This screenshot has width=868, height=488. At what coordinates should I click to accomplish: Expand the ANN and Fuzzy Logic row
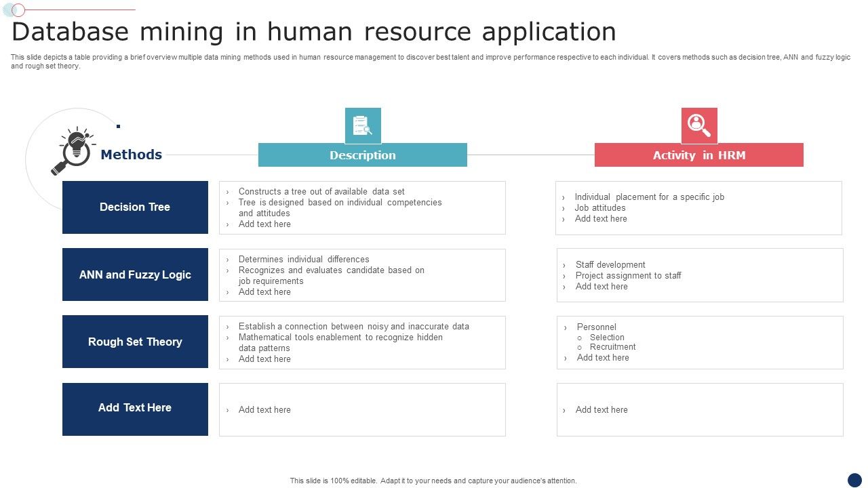coord(135,274)
